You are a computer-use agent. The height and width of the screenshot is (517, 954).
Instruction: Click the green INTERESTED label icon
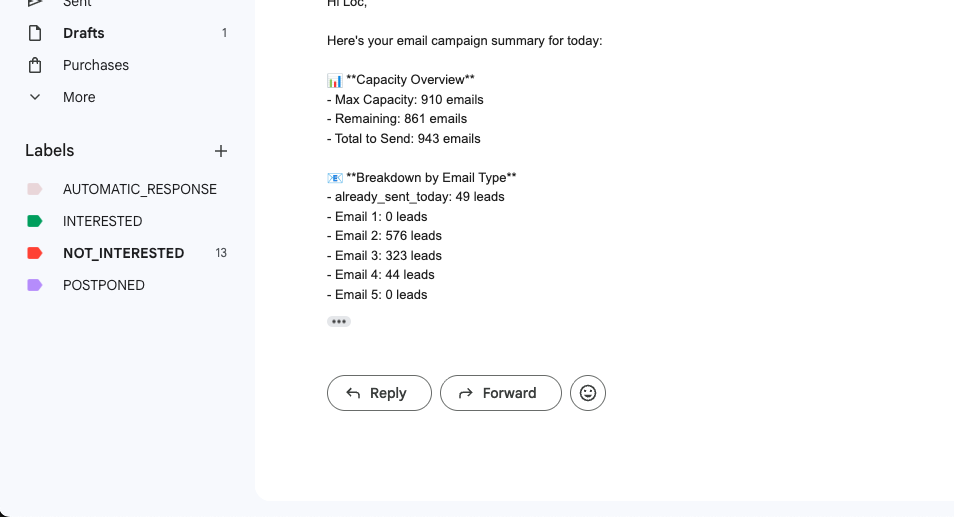(35, 221)
